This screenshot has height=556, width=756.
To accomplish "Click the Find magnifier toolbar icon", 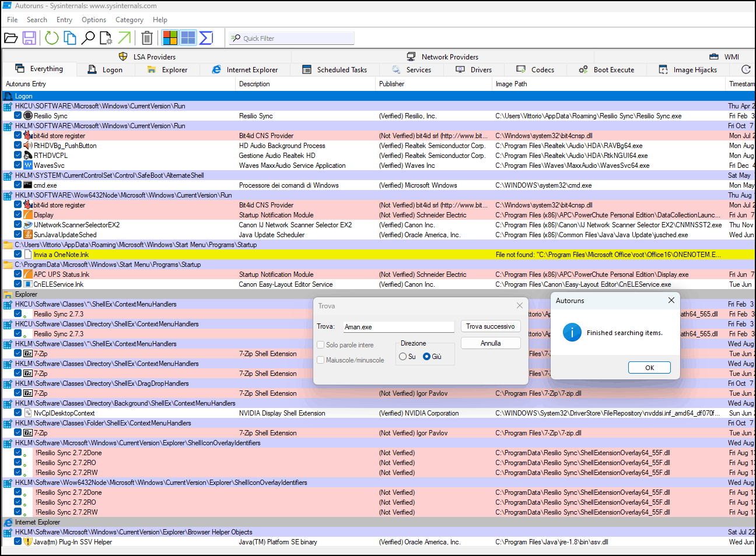I will pos(88,38).
